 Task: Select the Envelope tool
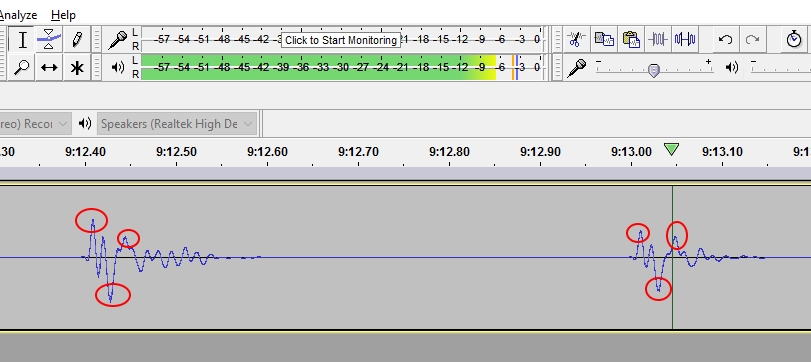point(49,39)
